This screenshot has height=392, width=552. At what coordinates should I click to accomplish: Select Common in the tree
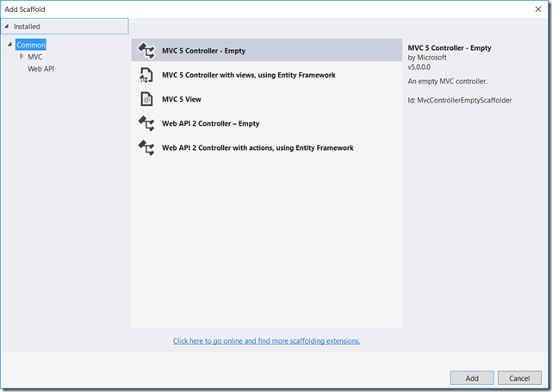[x=31, y=45]
